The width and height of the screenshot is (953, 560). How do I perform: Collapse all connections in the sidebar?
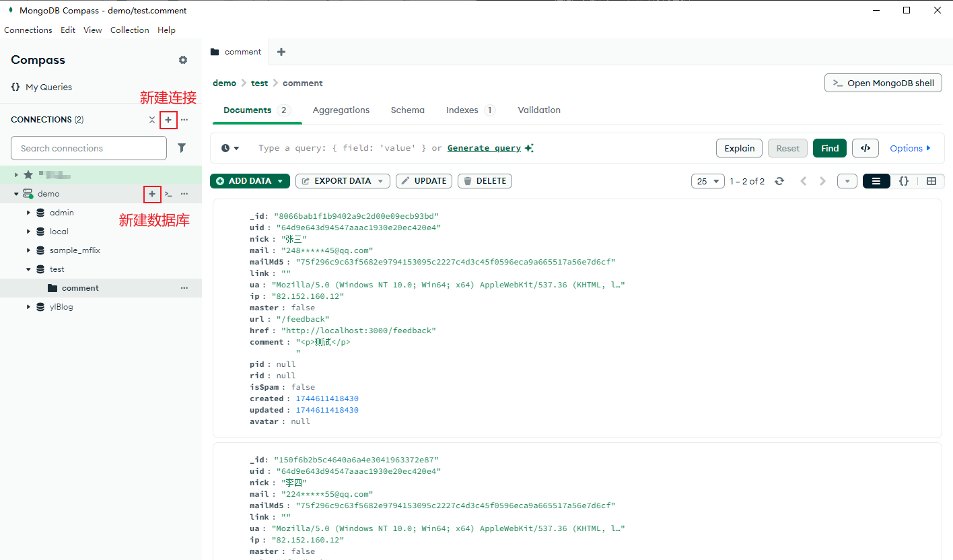pos(152,120)
